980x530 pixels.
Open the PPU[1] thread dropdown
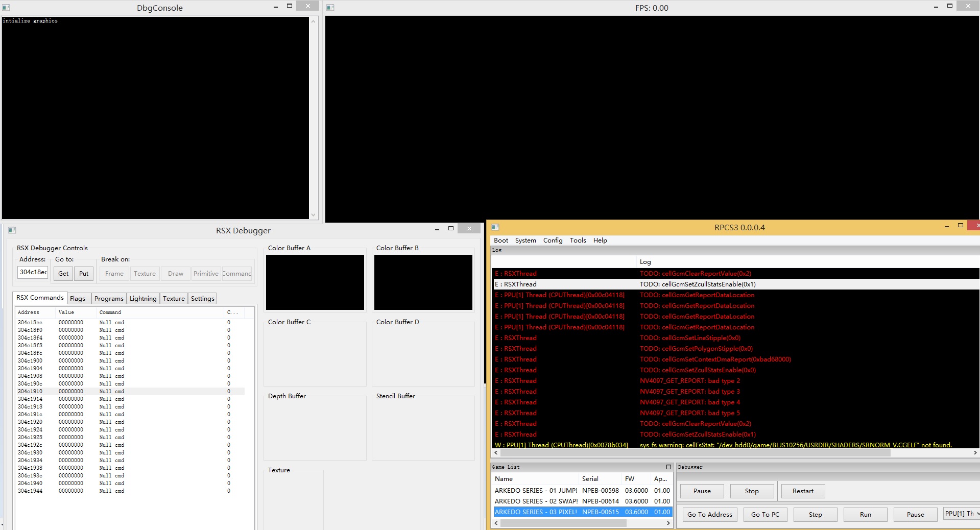[962, 514]
